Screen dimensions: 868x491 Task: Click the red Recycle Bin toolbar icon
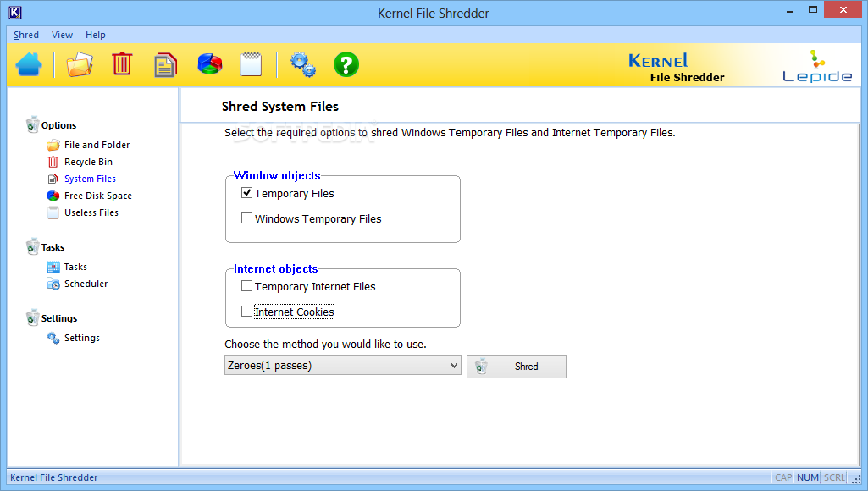coord(122,64)
